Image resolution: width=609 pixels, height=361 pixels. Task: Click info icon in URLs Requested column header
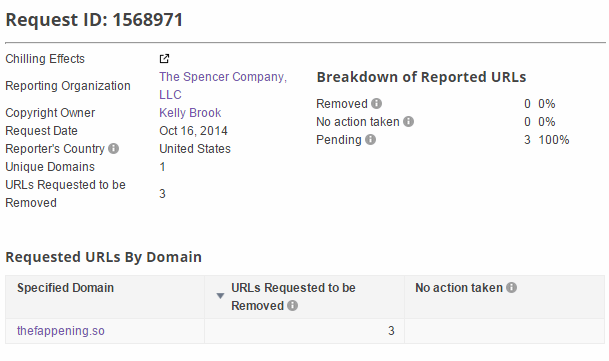tap(292, 305)
